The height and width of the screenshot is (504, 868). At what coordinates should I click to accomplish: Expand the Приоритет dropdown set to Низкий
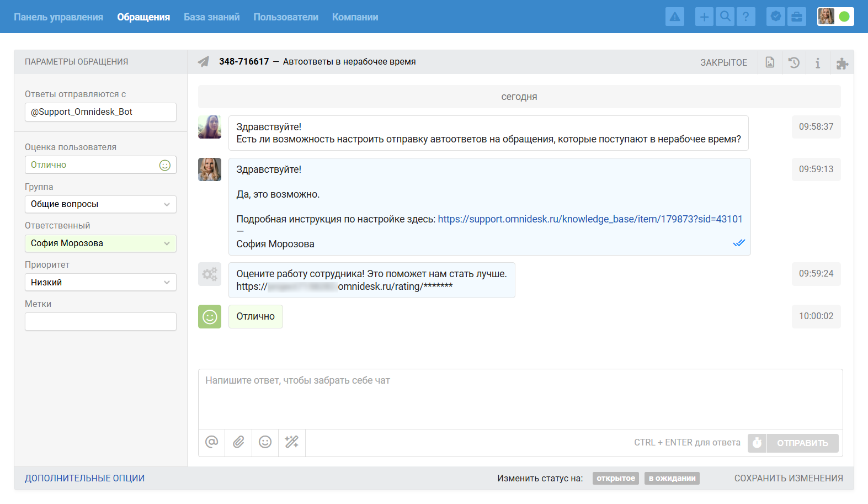(100, 283)
